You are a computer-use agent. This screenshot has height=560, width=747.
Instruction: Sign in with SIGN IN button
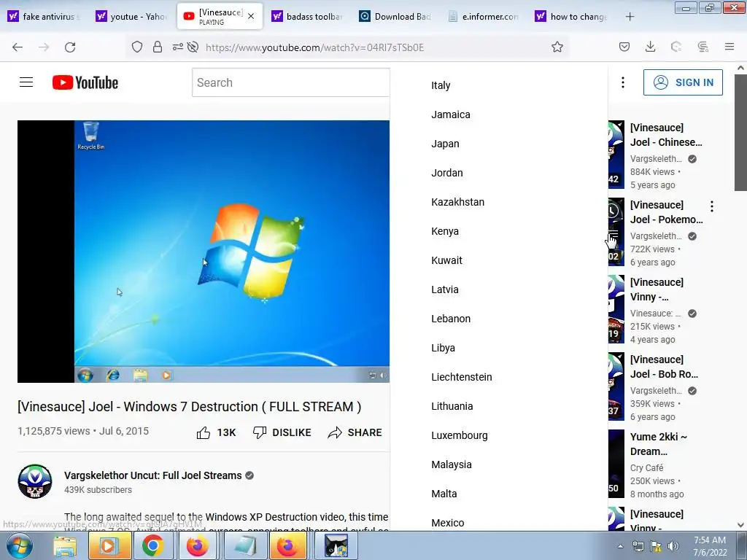(683, 82)
